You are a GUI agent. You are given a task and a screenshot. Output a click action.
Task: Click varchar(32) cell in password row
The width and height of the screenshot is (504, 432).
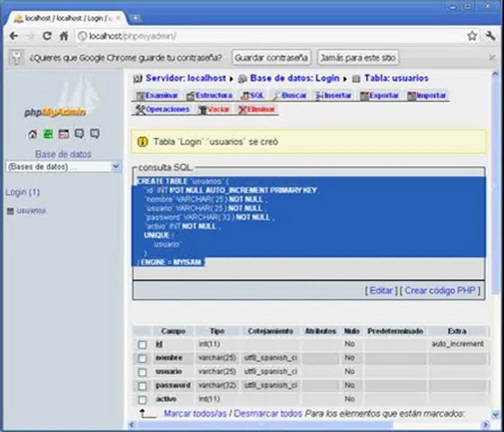pos(217,385)
